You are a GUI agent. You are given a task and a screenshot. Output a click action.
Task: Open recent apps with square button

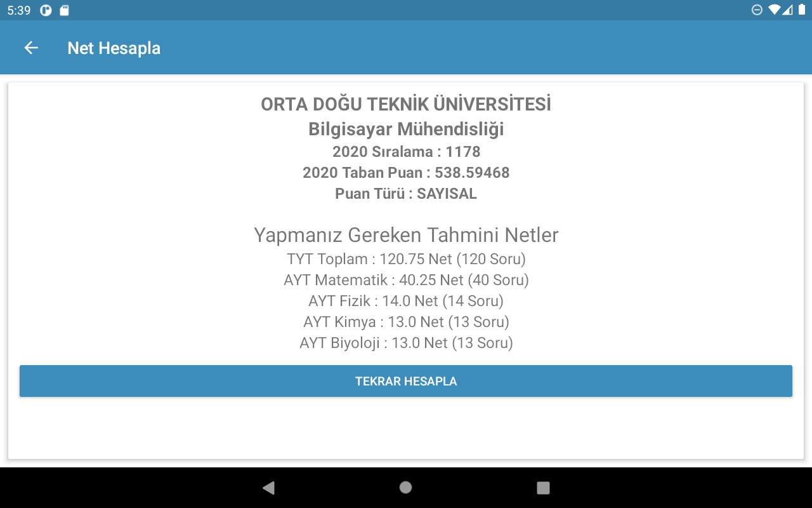[x=543, y=488]
